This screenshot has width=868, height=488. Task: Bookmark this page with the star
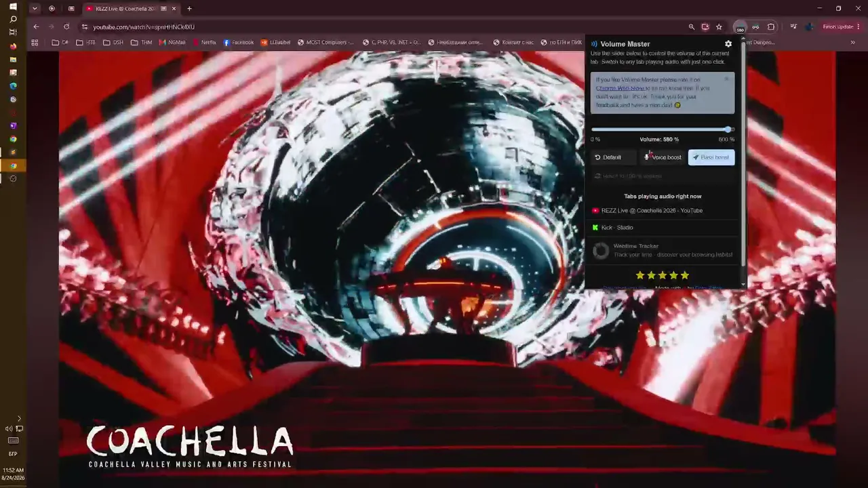(719, 27)
